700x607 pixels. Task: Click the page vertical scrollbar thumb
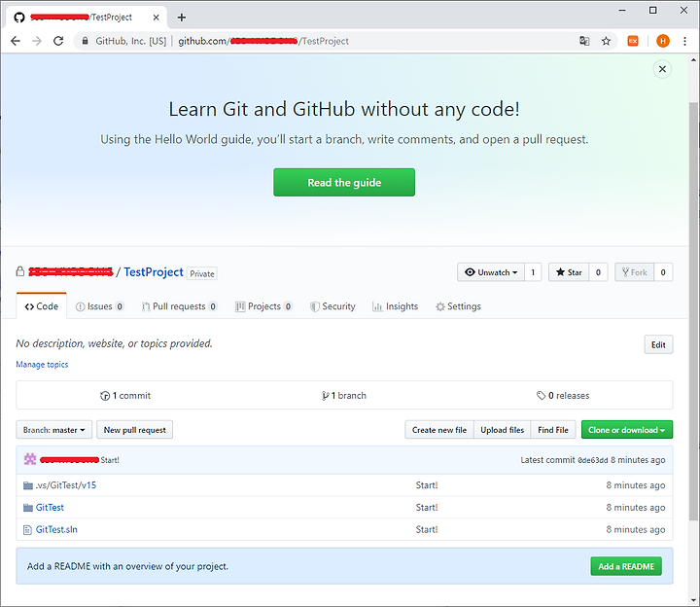click(x=693, y=311)
